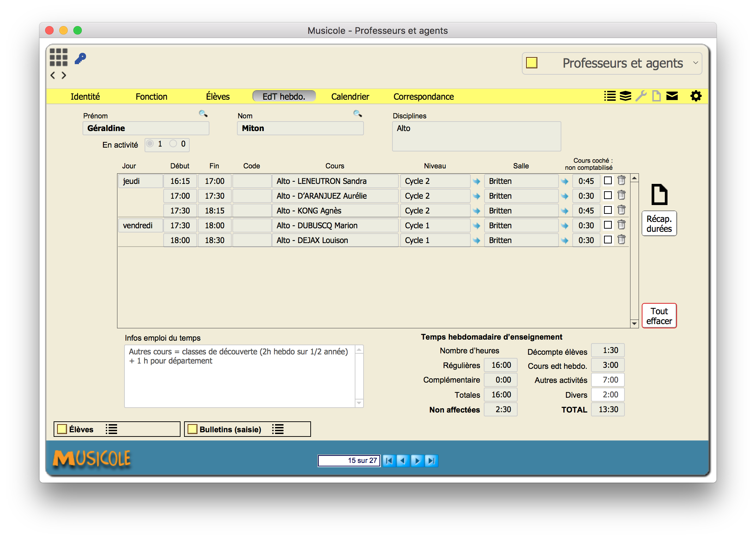Switch to the Élèves tab
This screenshot has height=539, width=756.
pyautogui.click(x=218, y=97)
